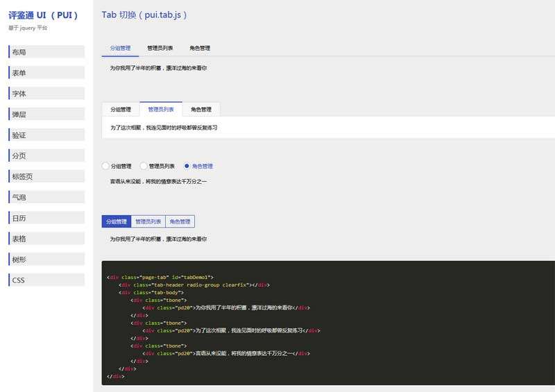The width and height of the screenshot is (555, 392).
Task: Click 管理员列表 in the bottom button group
Action: (148, 222)
